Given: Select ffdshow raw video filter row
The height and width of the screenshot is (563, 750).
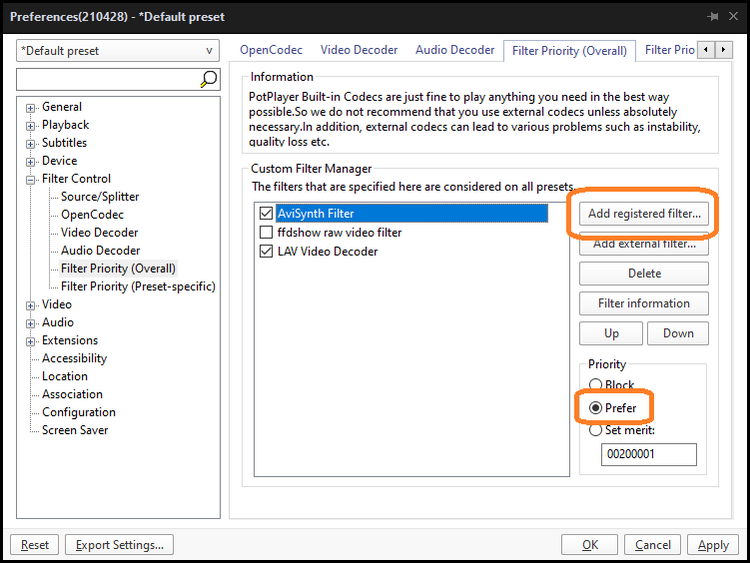Looking at the screenshot, I should pos(339,232).
